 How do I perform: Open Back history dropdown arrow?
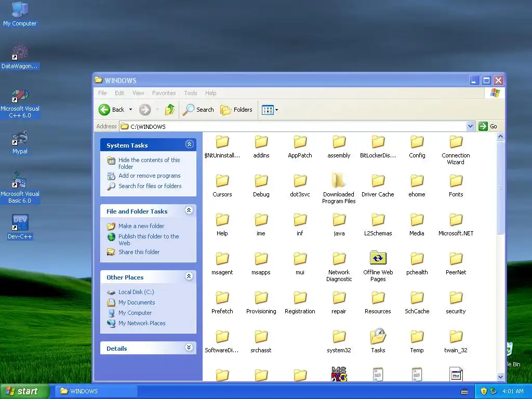(x=130, y=110)
